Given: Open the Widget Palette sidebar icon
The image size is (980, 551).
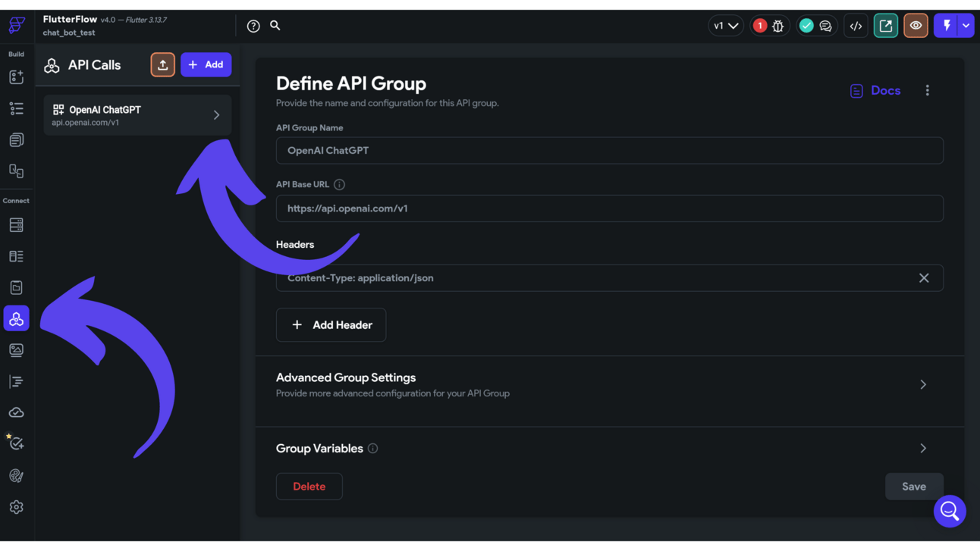Looking at the screenshot, I should pos(16,77).
